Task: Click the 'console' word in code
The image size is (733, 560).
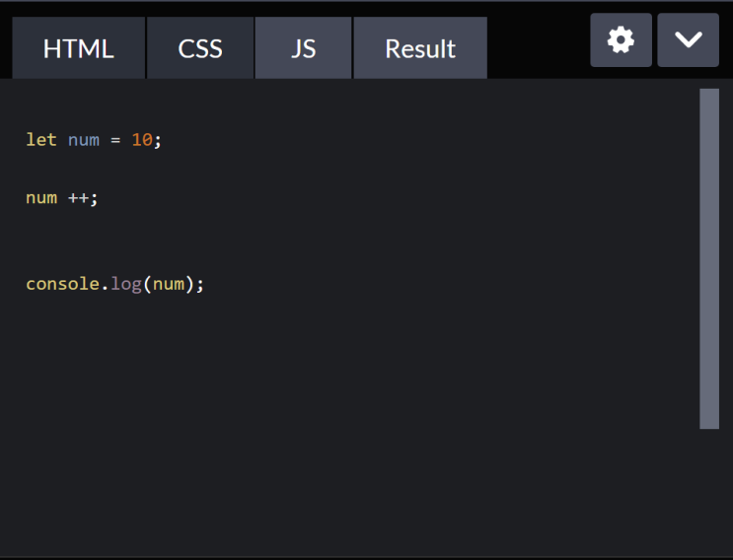Action: click(x=62, y=284)
